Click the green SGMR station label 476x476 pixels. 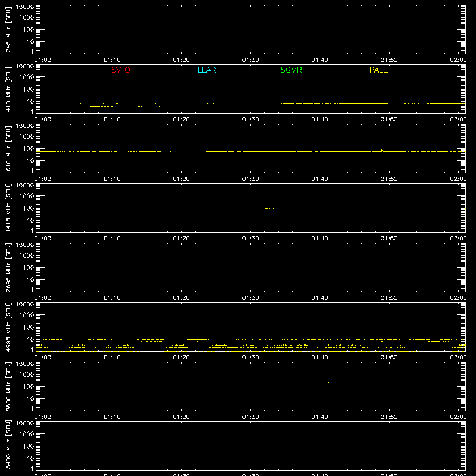point(291,70)
